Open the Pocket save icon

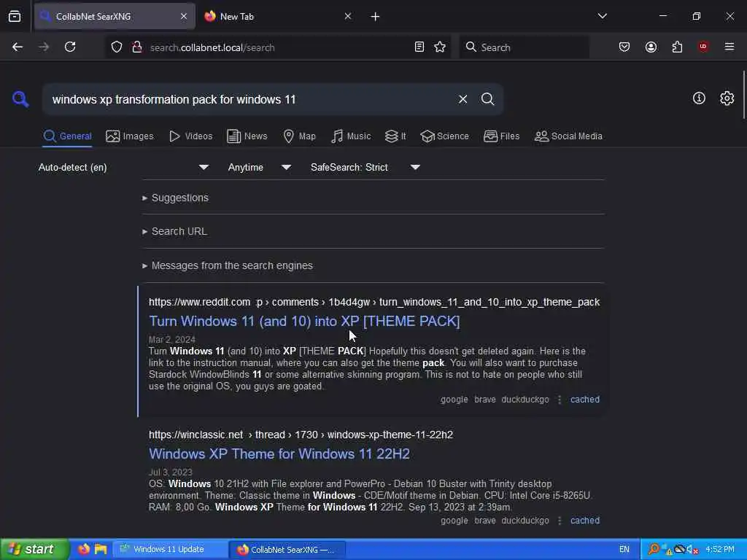tap(624, 47)
